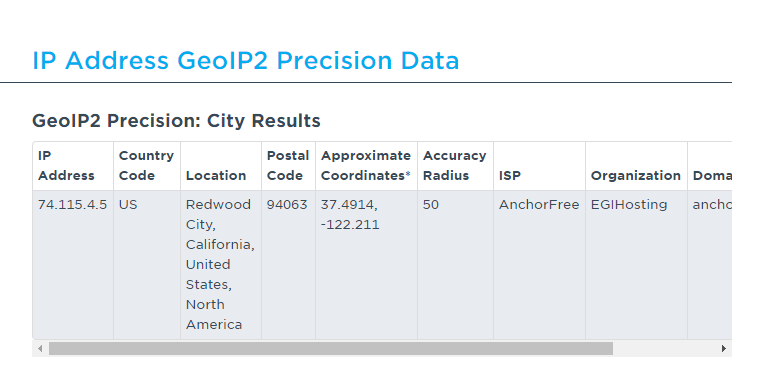Click the IP Address GeoIP2 Precision Data heading
This screenshot has height=374, width=765.
point(245,61)
